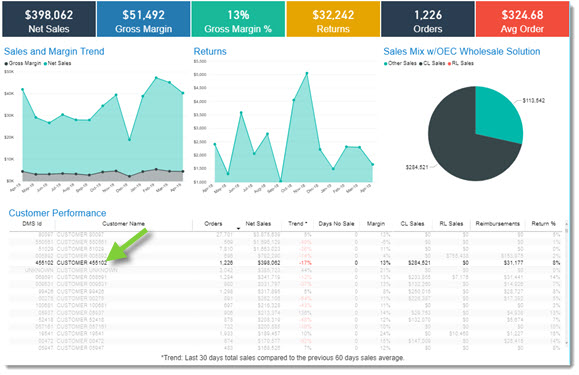Click the Trend footnote text below table
Image resolution: width=579 pixels, height=375 pixels.
pyautogui.click(x=283, y=358)
